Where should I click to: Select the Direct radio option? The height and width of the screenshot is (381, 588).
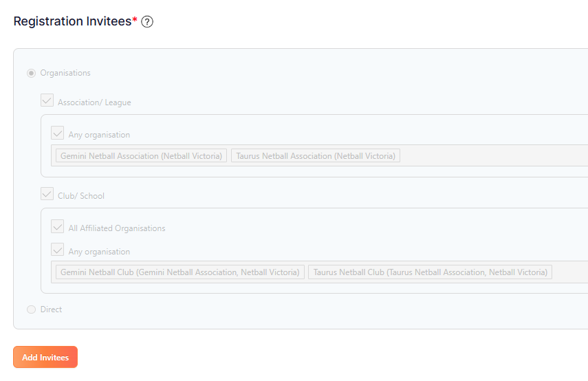click(31, 309)
